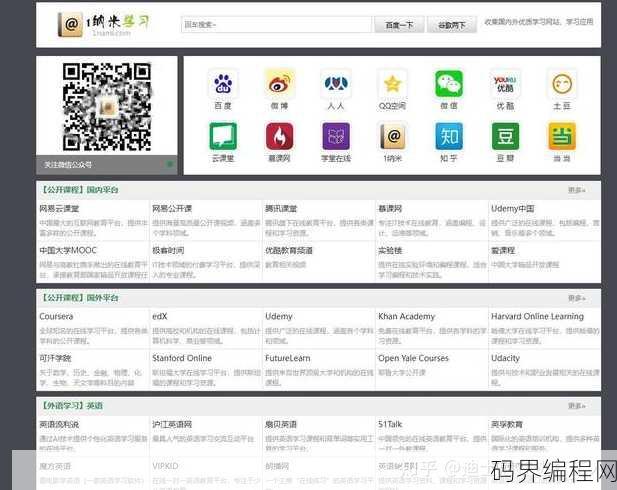Screen dimensions: 617x490
Task: Open the 英孚教育 link
Action: pyautogui.click(x=507, y=425)
